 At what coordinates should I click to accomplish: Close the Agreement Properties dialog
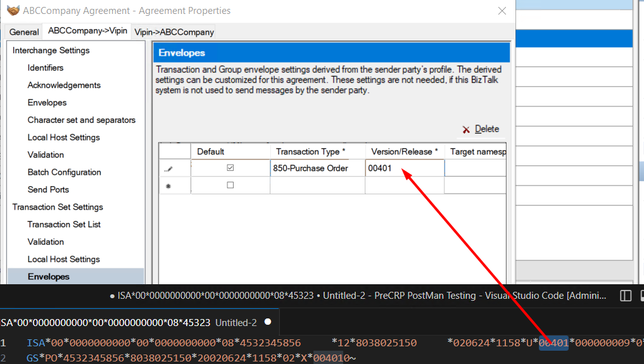click(x=502, y=11)
